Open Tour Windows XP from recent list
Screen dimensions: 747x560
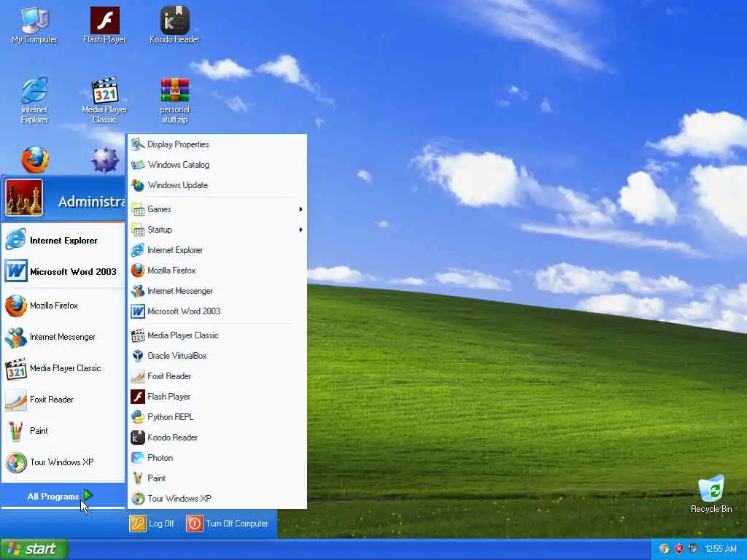pos(63,462)
